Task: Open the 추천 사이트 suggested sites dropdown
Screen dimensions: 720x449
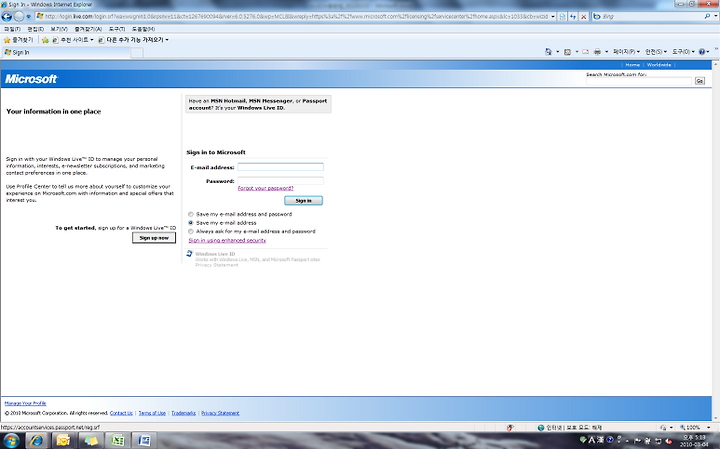Action: pos(73,40)
